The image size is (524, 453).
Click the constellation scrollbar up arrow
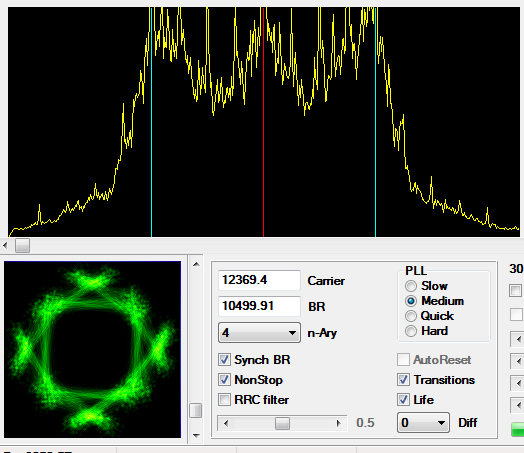tap(196, 264)
